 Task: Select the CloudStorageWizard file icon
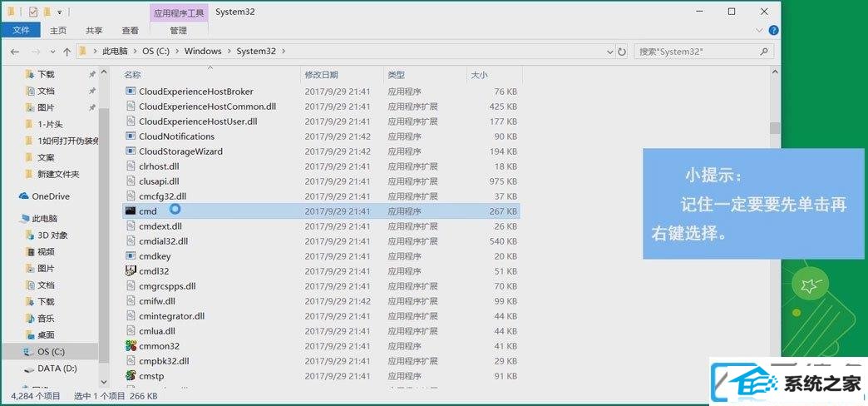tap(131, 151)
